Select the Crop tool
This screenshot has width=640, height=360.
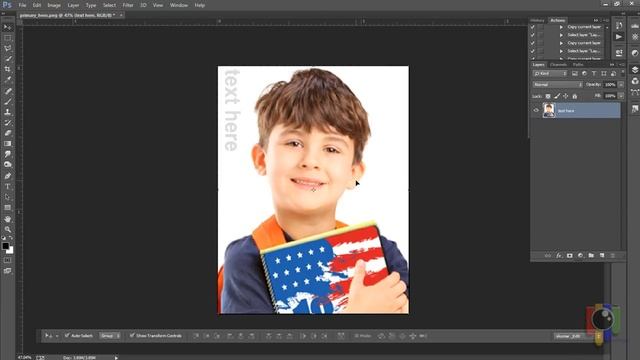tap(7, 69)
